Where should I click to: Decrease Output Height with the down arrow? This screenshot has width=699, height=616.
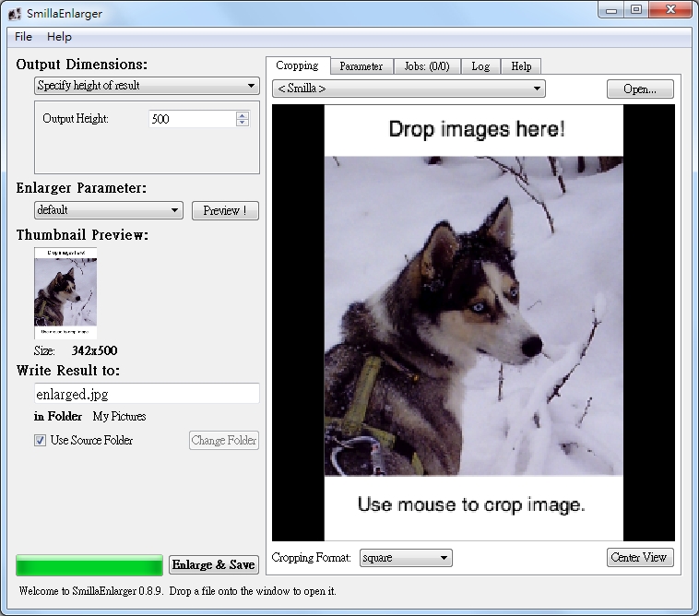click(x=242, y=123)
